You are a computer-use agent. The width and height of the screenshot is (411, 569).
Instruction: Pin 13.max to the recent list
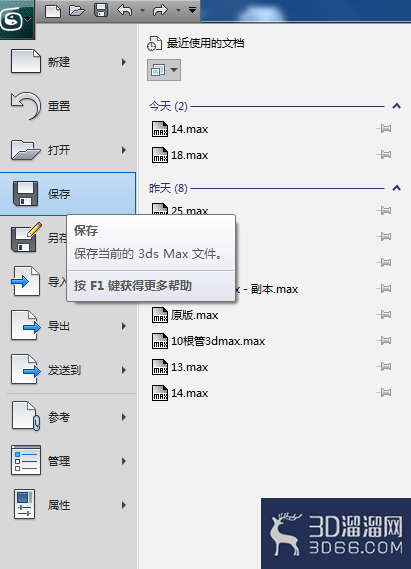(384, 367)
